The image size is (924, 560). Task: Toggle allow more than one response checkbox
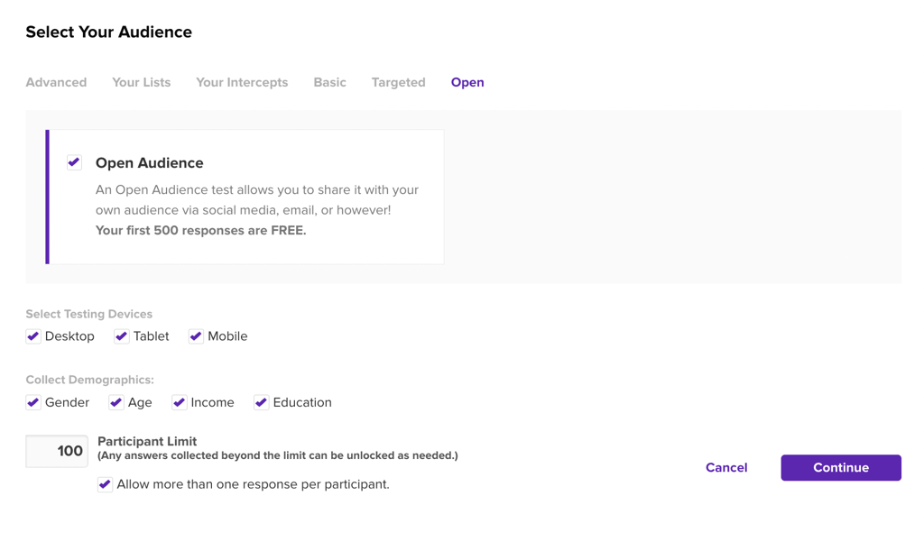coord(106,484)
